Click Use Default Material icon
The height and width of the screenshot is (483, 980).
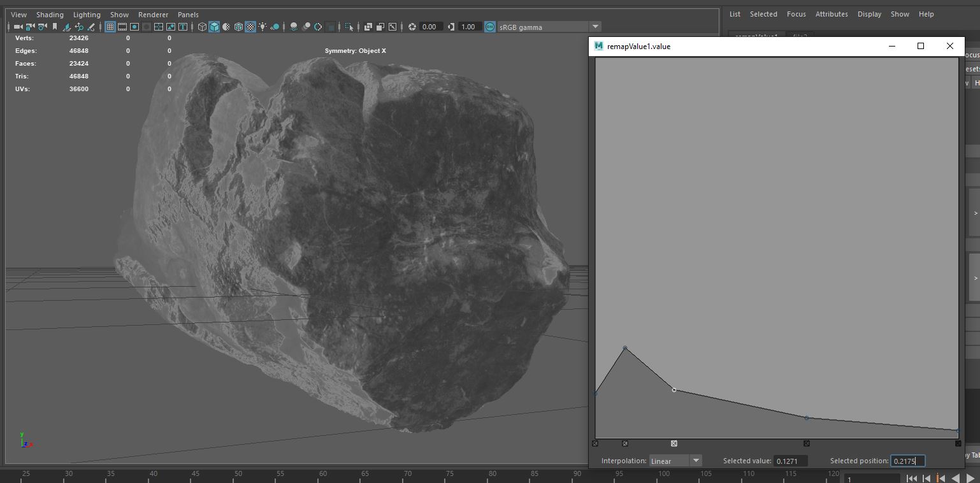pos(226,27)
